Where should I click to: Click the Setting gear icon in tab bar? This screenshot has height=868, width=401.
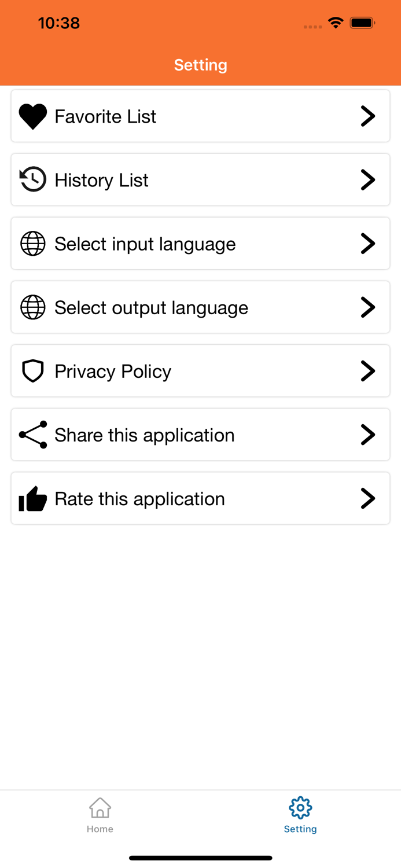coord(300,807)
